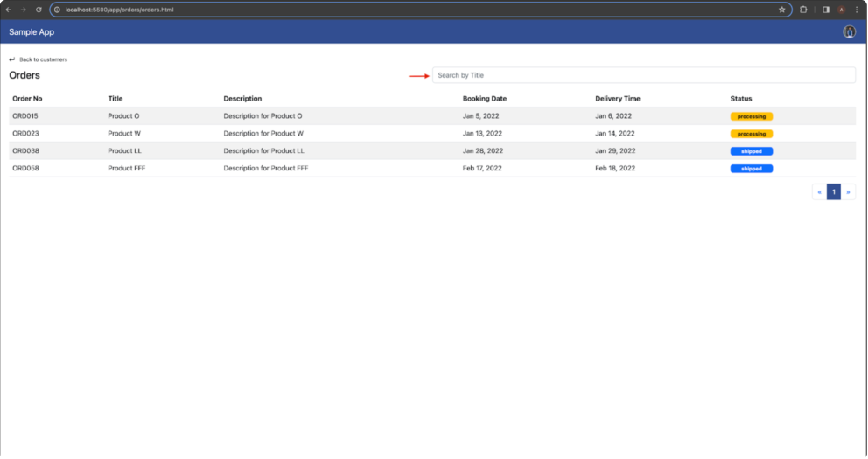Click the site info icon in address bar
This screenshot has height=459, width=868.
tap(57, 10)
